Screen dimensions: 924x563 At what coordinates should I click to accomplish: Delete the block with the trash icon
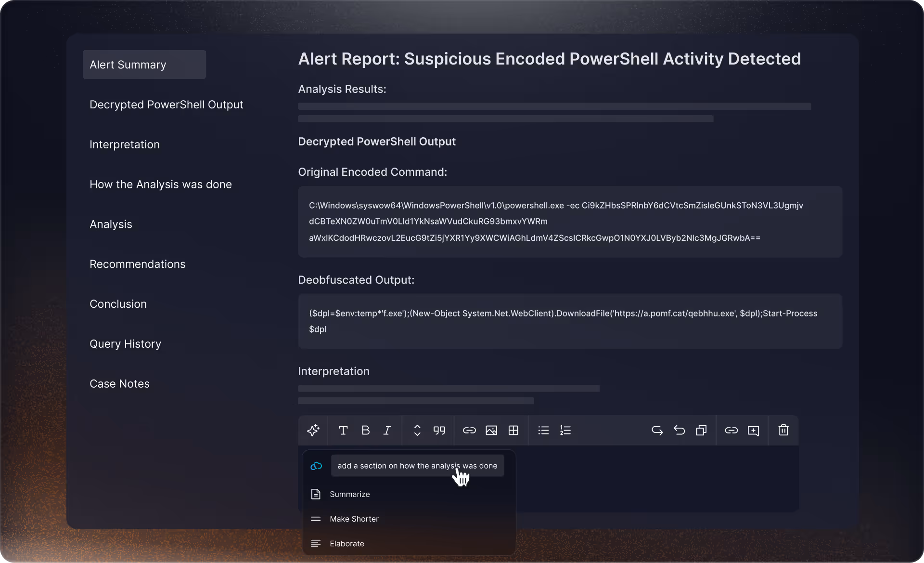(783, 430)
